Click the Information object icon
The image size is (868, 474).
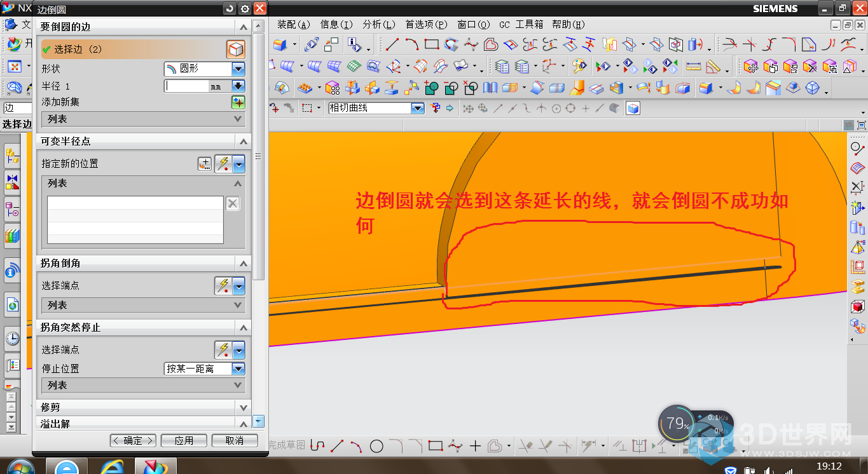pos(354,44)
